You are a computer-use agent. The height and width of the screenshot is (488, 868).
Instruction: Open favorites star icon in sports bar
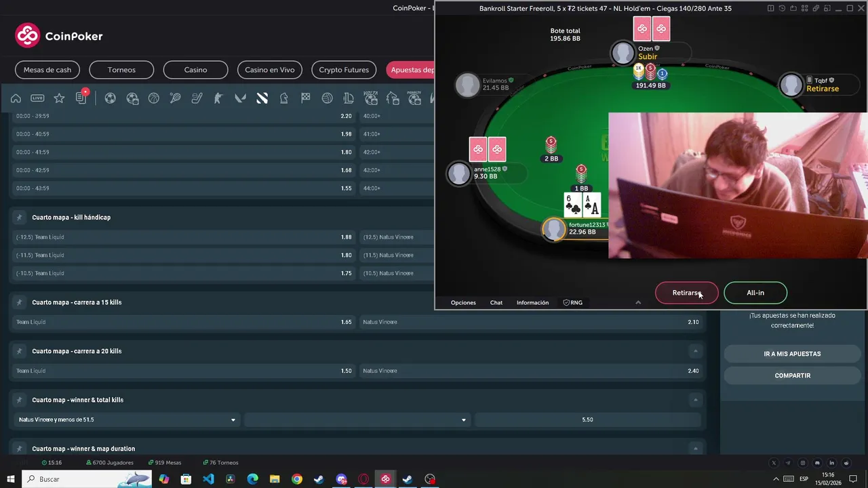pos(59,98)
